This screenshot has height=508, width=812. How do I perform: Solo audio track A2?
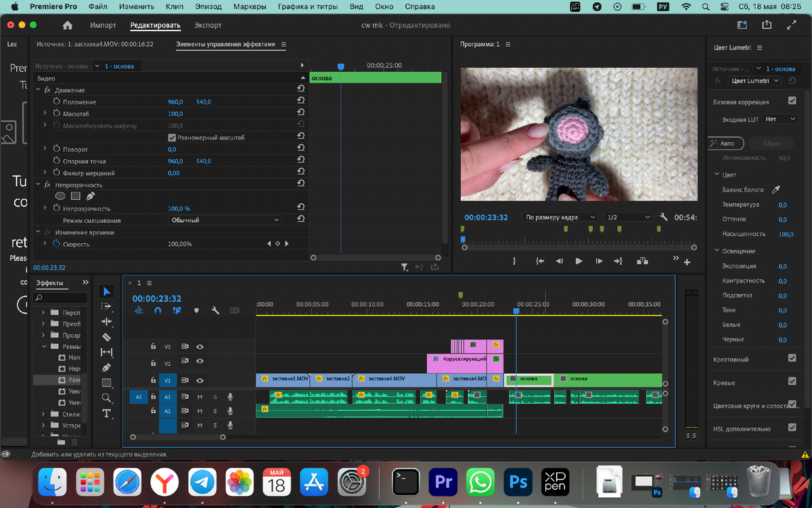coord(215,411)
